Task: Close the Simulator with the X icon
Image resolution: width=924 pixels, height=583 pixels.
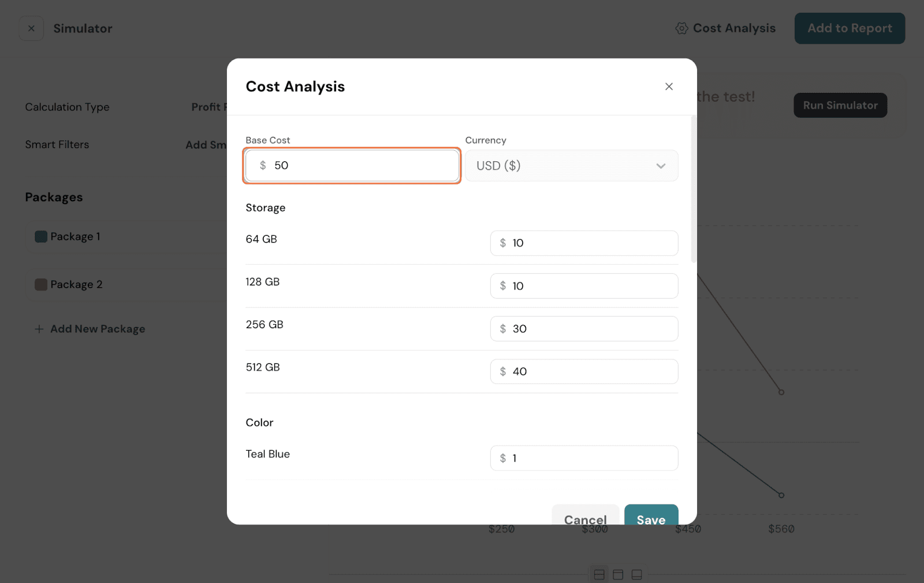Action: click(32, 28)
